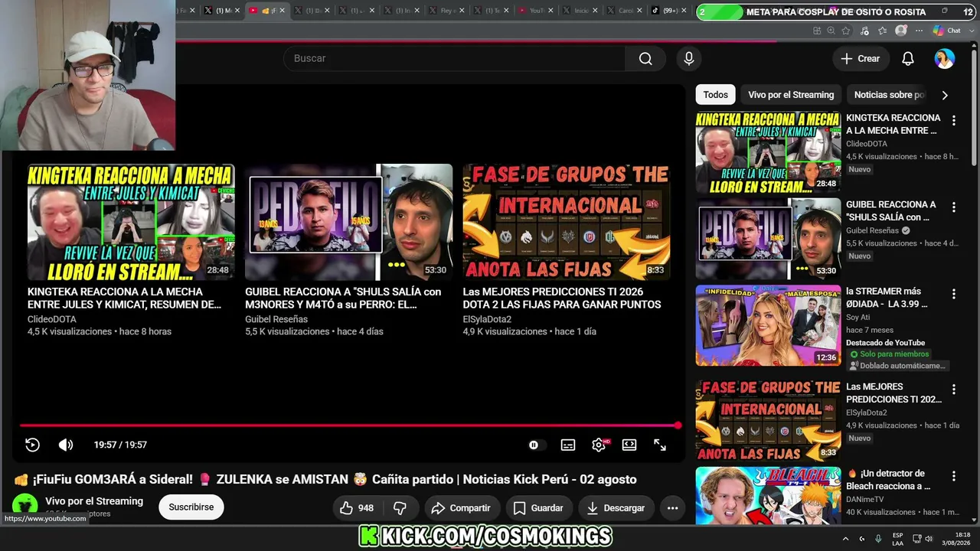Click the Crear button
Screen dimensions: 980x551
pyautogui.click(x=861, y=59)
